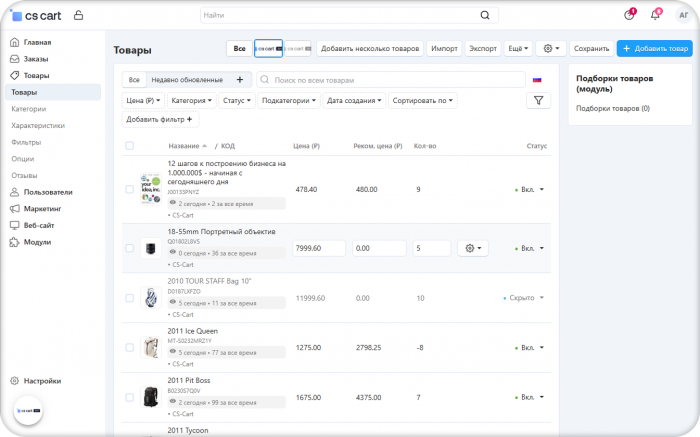Open the Цена (₽) filter dropdown
Image resolution: width=700 pixels, height=437 pixels.
[143, 100]
